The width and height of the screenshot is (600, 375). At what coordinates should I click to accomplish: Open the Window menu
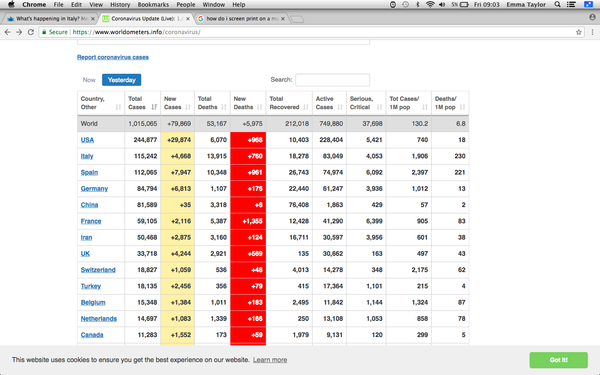click(x=214, y=5)
